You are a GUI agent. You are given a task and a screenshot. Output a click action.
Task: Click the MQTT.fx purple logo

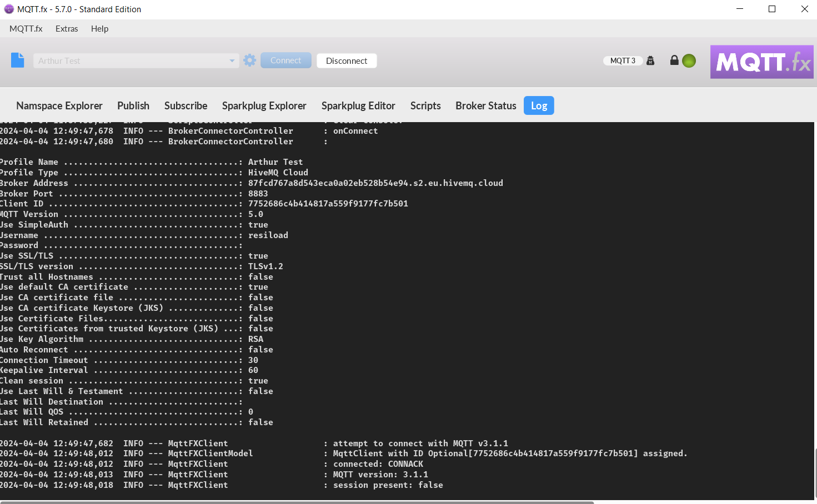[x=761, y=62]
